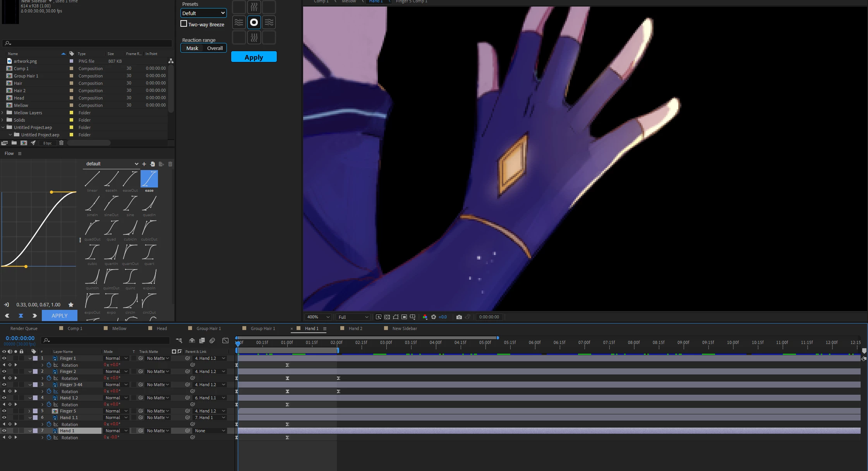This screenshot has height=471, width=868.
Task: Open the Render Queue tab
Action: coord(24,328)
